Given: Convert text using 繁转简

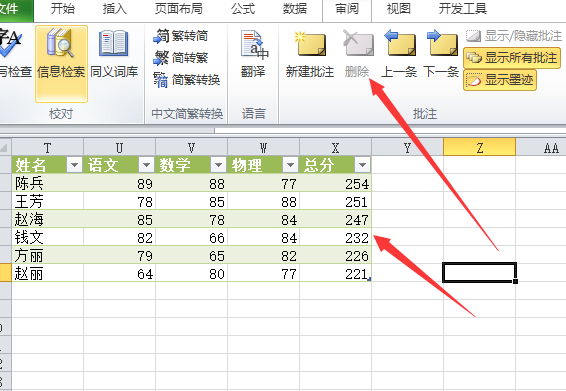Looking at the screenshot, I should [180, 36].
